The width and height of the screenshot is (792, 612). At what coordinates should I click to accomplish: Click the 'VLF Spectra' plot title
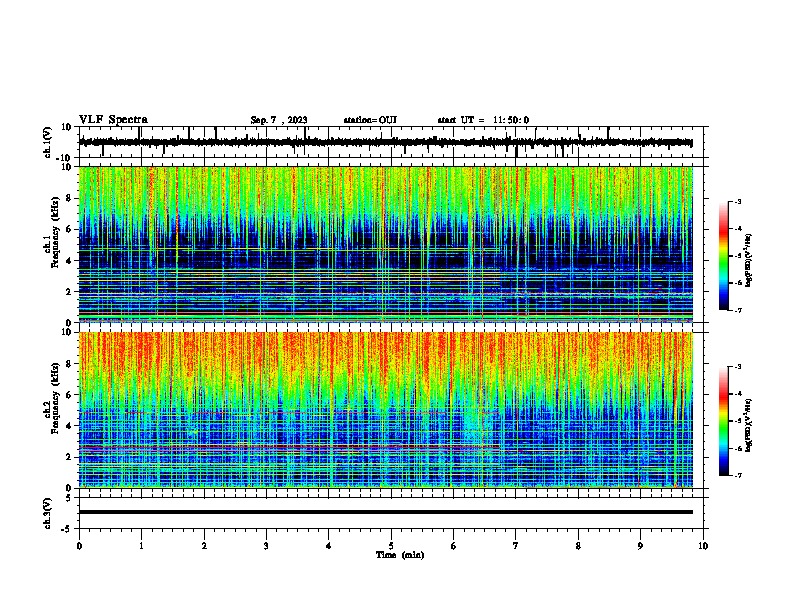113,120
